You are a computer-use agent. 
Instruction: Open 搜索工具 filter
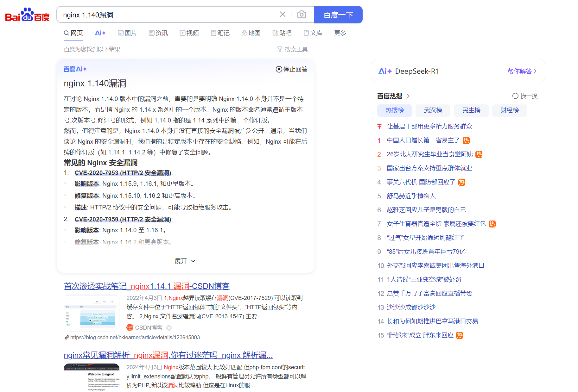click(x=292, y=49)
